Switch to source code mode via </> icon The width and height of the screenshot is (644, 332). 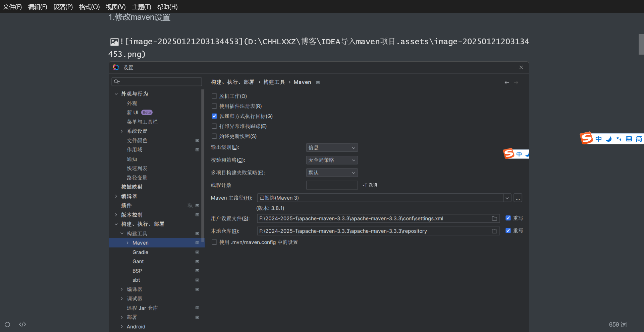click(22, 324)
